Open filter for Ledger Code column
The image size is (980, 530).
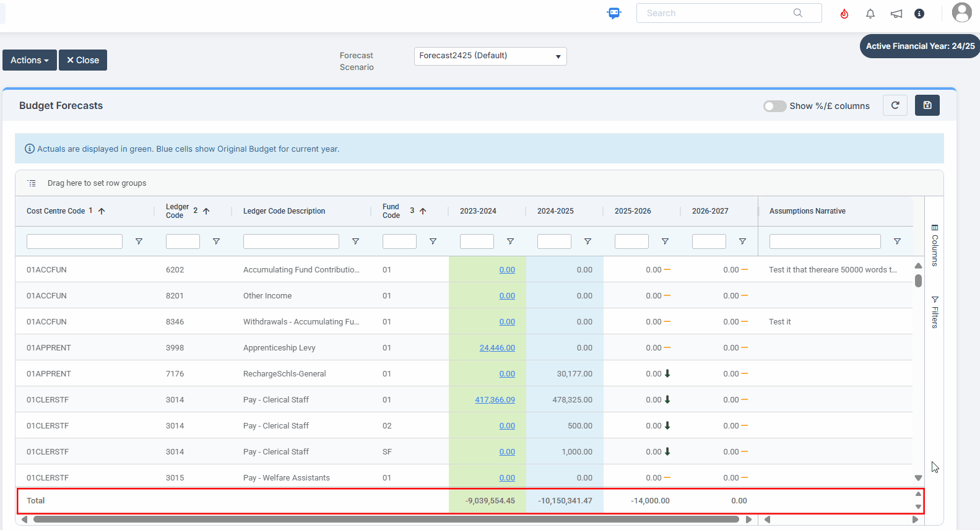(216, 241)
